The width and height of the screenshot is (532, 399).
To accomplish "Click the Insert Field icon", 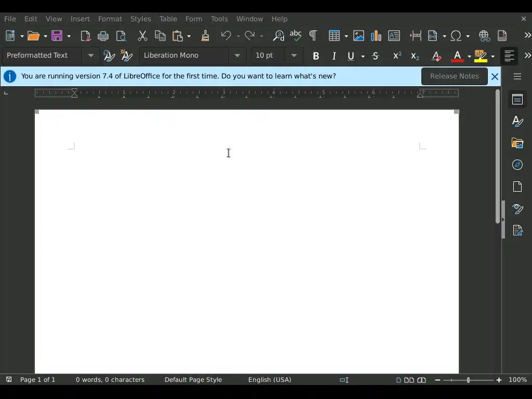I will [x=433, y=36].
